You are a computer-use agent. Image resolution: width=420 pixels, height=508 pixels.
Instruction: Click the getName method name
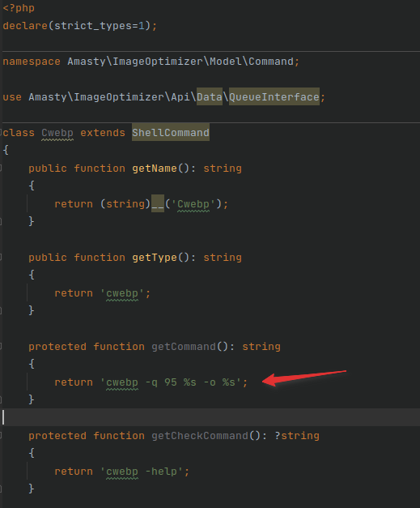(155, 169)
